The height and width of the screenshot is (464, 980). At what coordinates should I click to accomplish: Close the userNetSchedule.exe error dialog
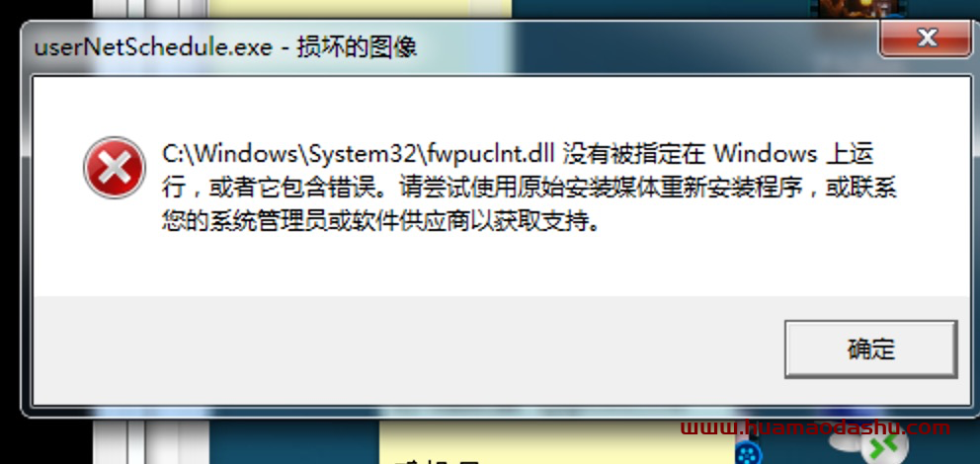(x=927, y=39)
